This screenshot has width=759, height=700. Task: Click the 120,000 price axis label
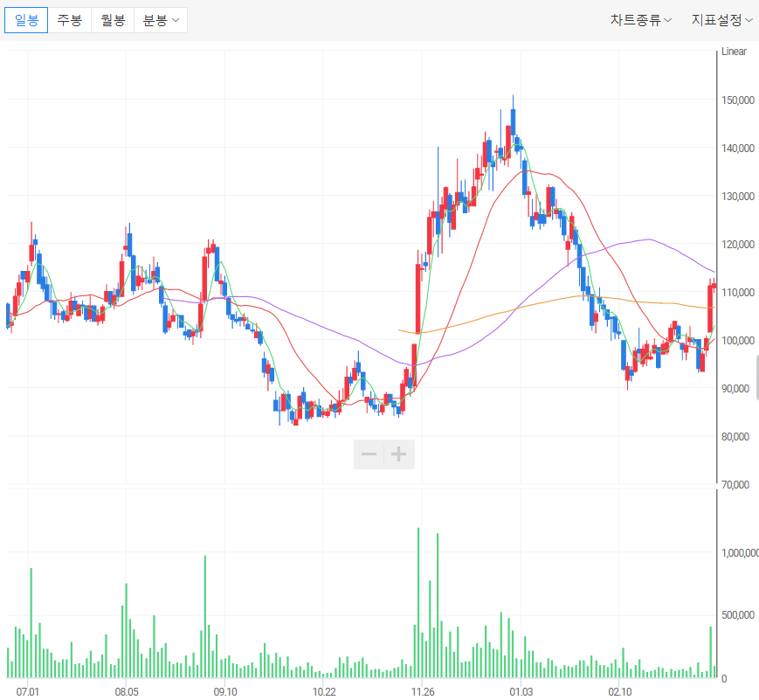click(738, 244)
